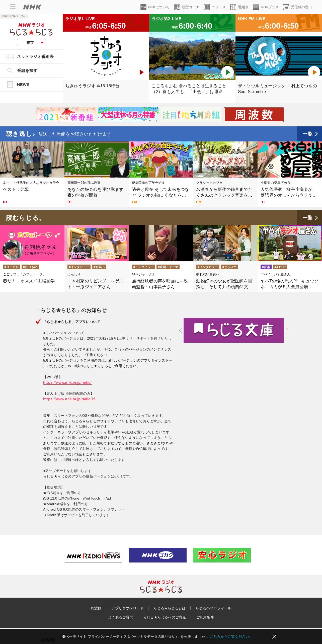Viewport: 322px width, 644px height.
Task: Open NHKについて link icon
Action: click(143, 7)
